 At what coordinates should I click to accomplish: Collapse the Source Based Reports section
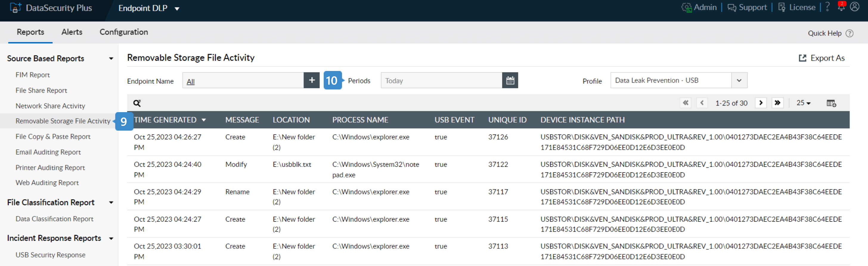coord(111,59)
